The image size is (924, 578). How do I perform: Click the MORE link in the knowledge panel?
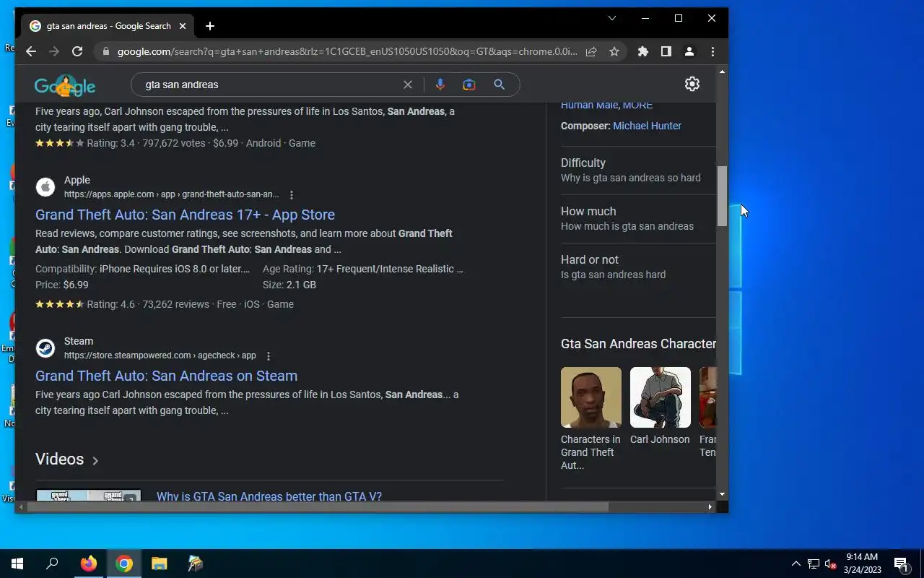[x=637, y=105]
